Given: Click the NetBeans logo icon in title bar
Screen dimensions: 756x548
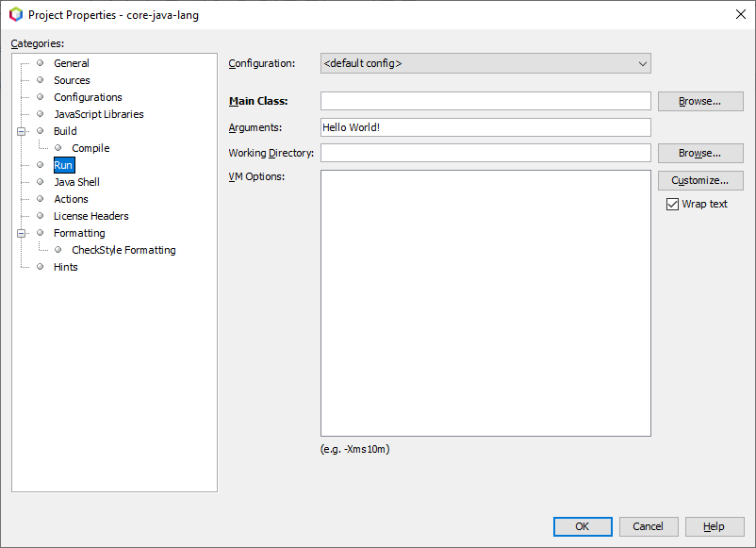Looking at the screenshot, I should 16,14.
